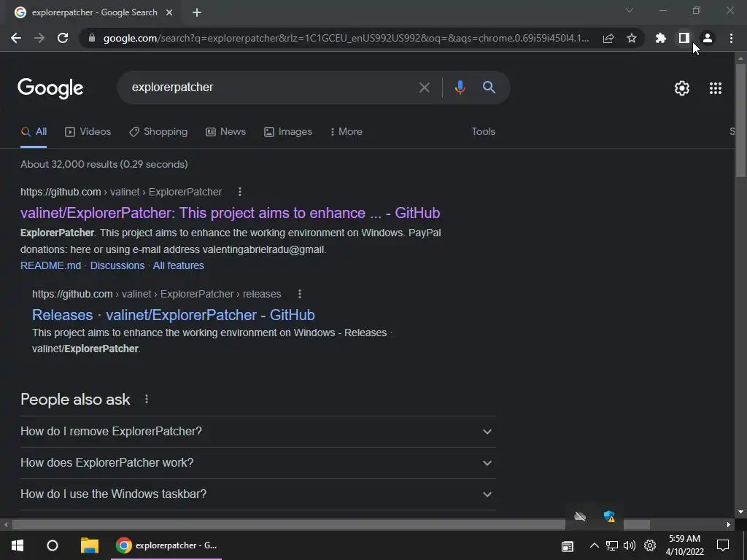Go back to the previous page

coord(16,38)
